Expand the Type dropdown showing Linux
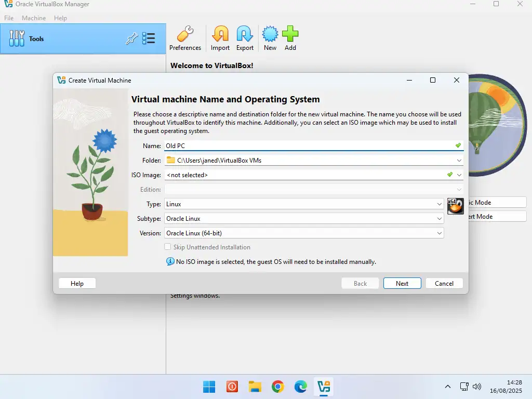Image resolution: width=532 pixels, height=399 pixels. [x=304, y=204]
